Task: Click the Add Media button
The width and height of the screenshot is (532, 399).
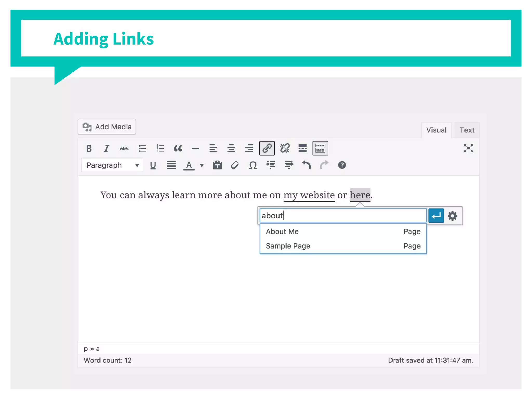Action: 107,127
